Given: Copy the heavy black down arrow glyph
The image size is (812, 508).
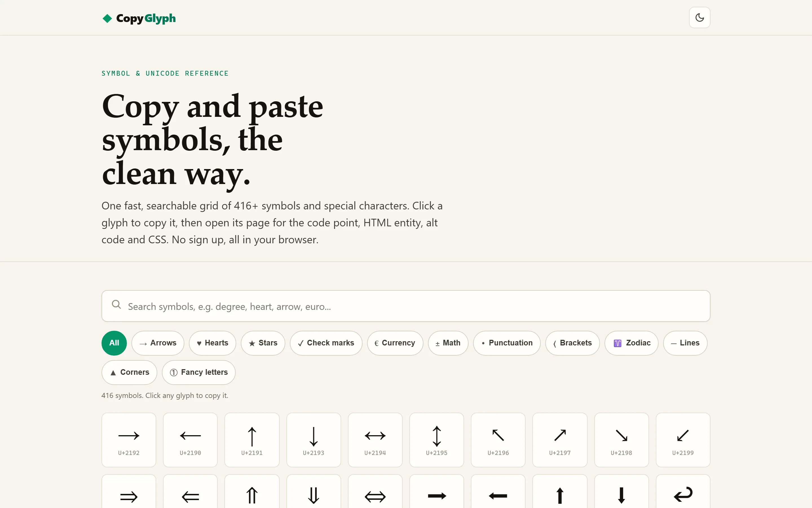Looking at the screenshot, I should 621,491.
